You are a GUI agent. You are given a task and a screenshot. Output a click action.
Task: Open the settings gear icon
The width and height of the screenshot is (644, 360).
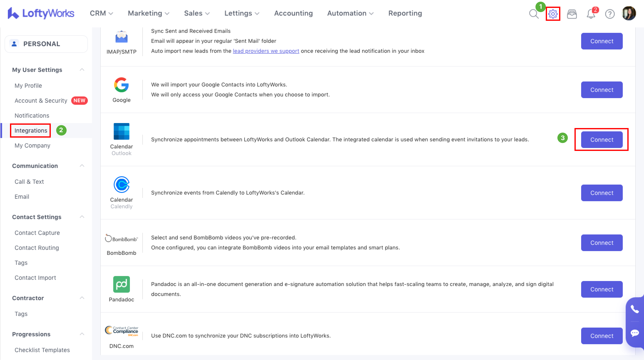click(553, 14)
